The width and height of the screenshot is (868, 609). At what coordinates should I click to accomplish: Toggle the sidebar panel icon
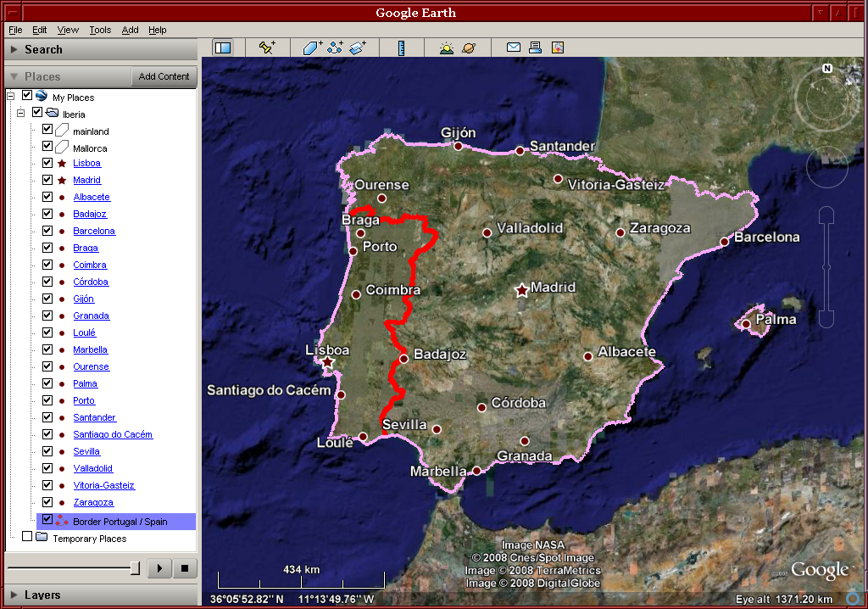(223, 48)
